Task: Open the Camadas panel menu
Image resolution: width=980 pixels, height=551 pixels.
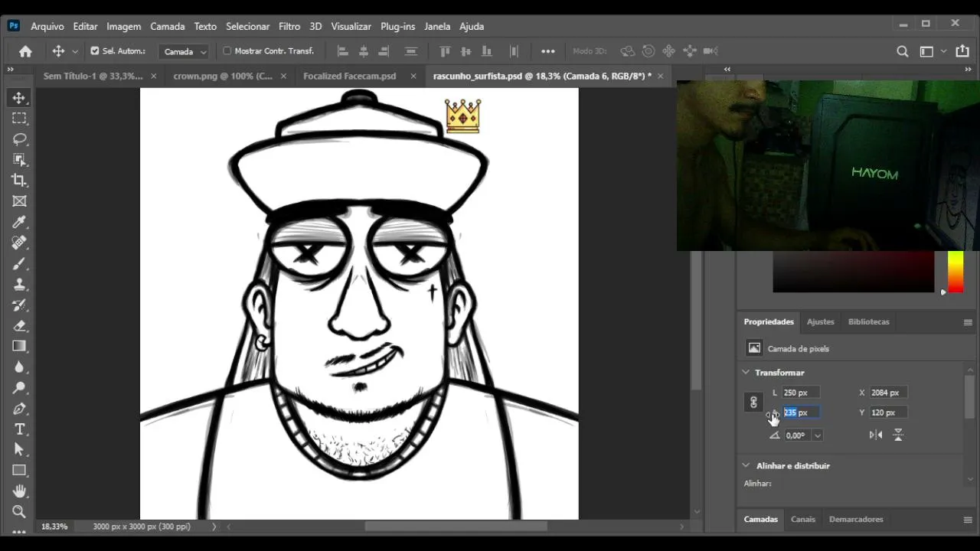Action: click(x=968, y=520)
